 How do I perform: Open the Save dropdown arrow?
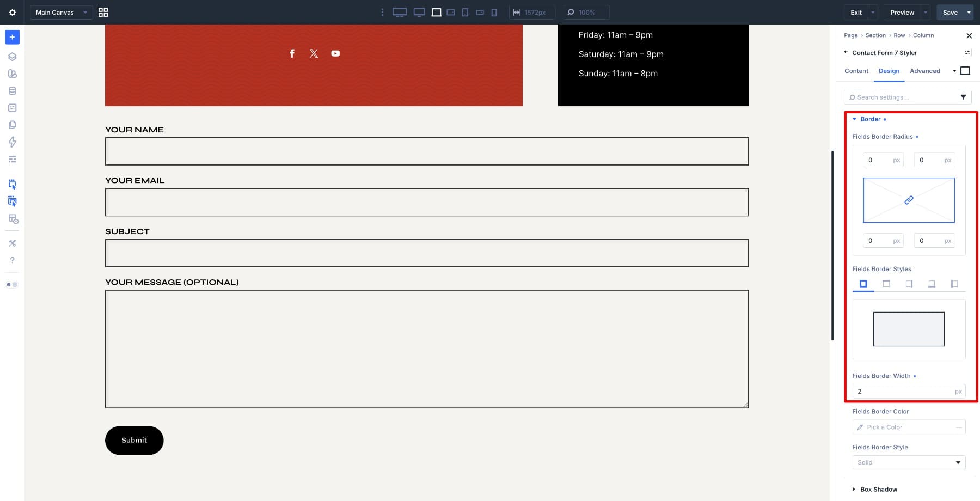(969, 12)
